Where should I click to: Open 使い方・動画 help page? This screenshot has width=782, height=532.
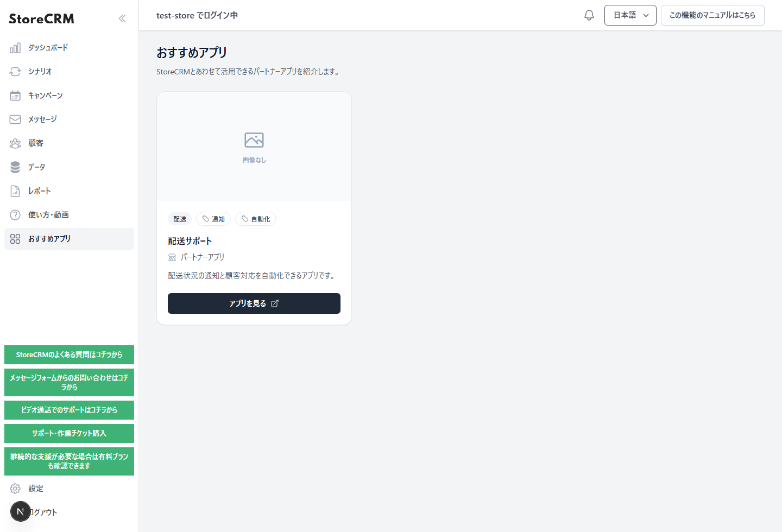[x=69, y=215]
